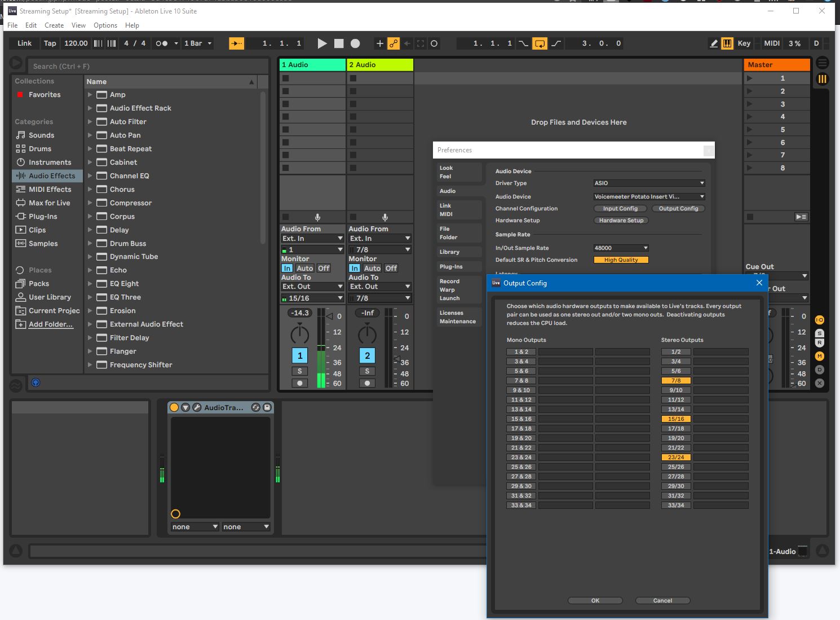This screenshot has height=620, width=840.
Task: Cancel the Output Config dialog
Action: pyautogui.click(x=662, y=601)
